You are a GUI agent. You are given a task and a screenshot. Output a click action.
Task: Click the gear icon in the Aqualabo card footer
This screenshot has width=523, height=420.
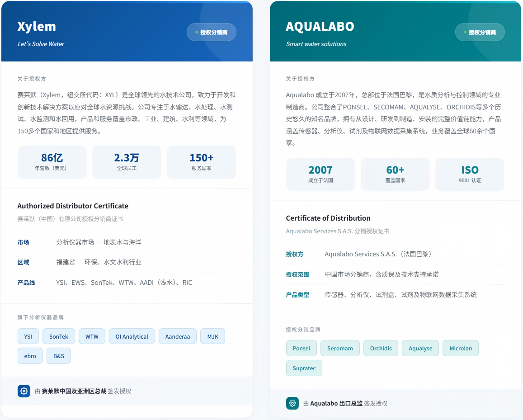tap(292, 403)
